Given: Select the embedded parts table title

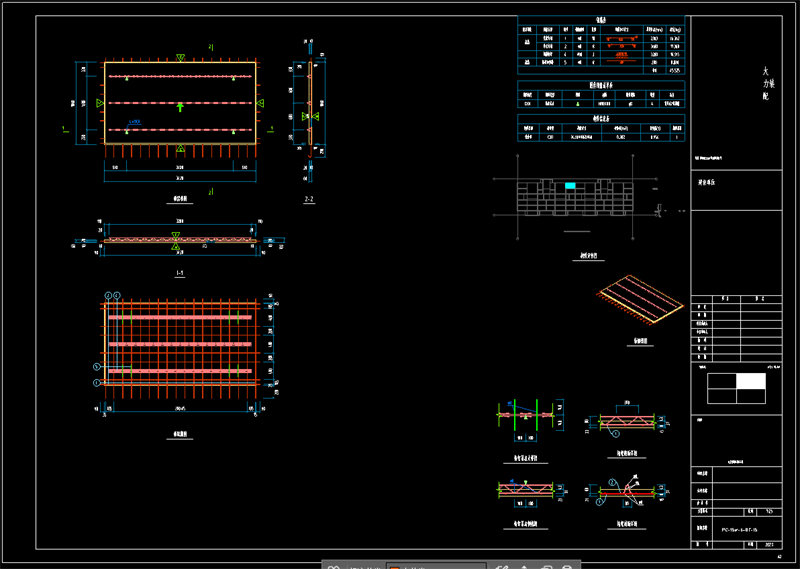Looking at the screenshot, I should coord(601,85).
